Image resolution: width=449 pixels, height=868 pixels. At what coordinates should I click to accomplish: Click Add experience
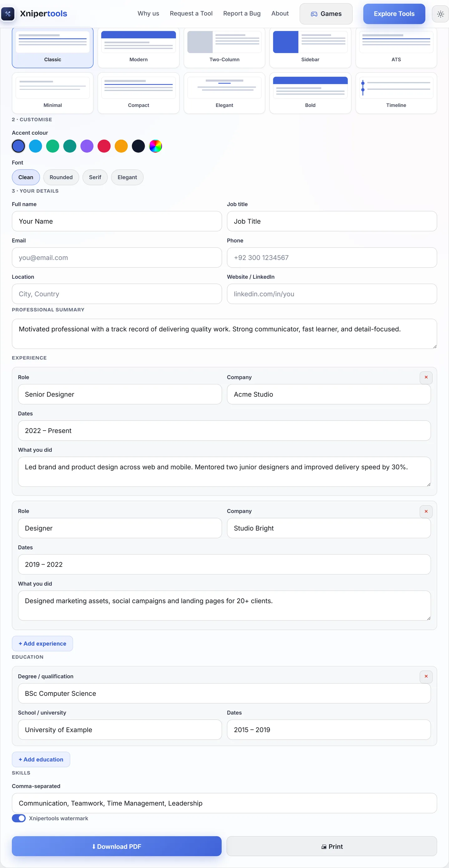(42, 644)
